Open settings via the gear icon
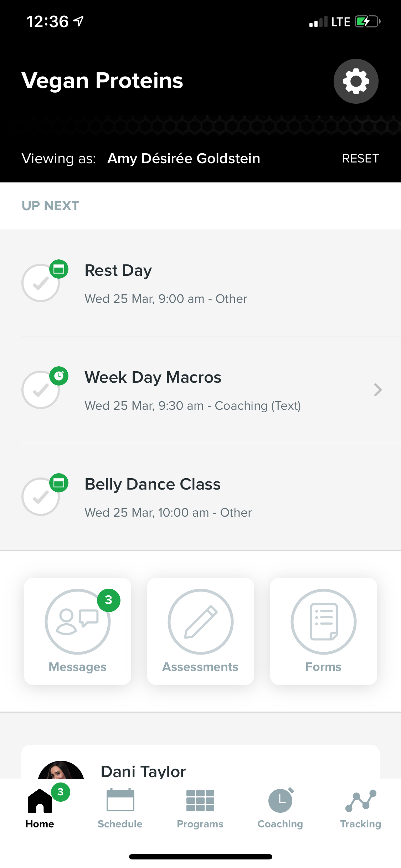 coord(356,81)
